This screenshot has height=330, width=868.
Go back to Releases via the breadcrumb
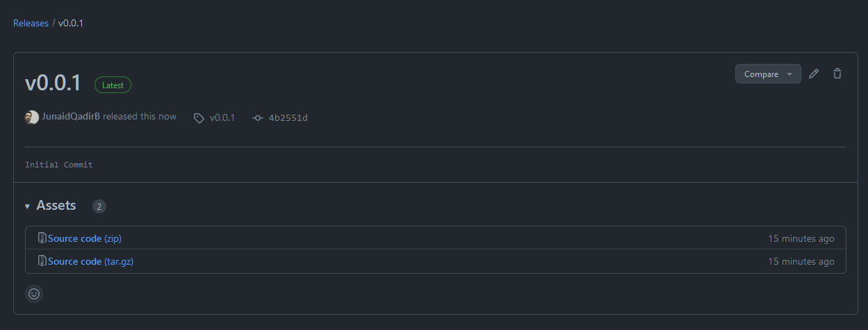tap(31, 23)
